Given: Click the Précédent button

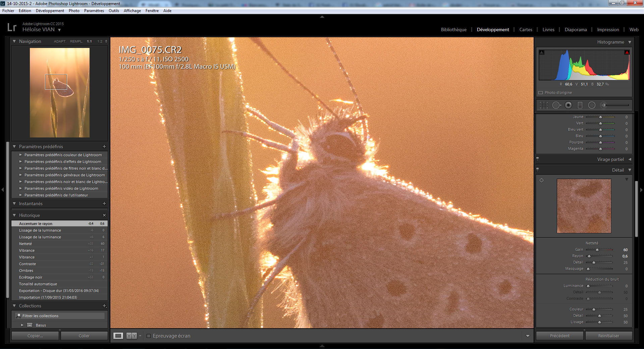Looking at the screenshot, I should tap(559, 336).
